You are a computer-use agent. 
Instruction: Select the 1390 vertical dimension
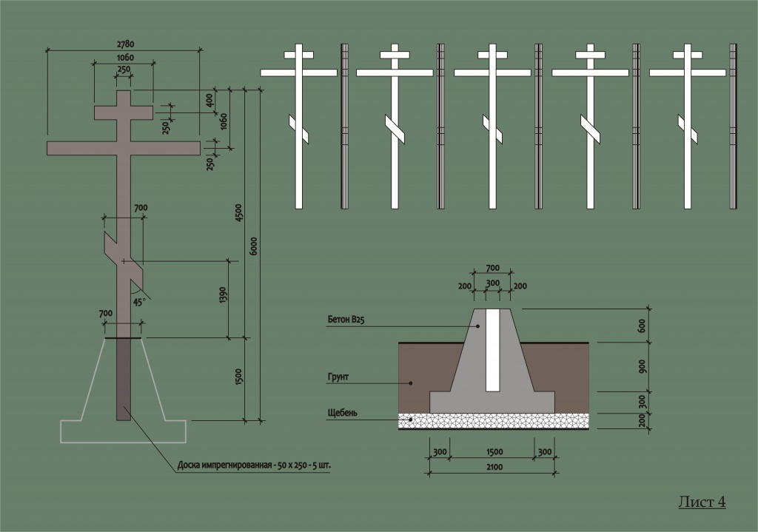pyautogui.click(x=223, y=296)
